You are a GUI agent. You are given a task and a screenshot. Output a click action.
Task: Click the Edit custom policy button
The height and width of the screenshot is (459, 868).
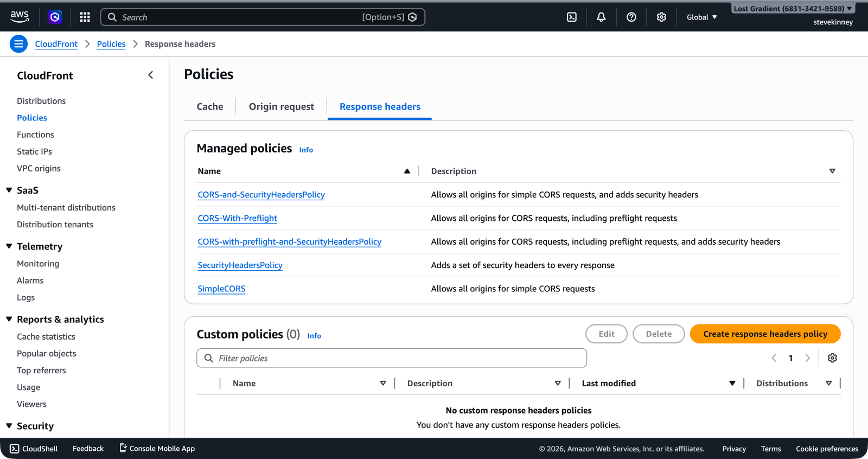[607, 334]
